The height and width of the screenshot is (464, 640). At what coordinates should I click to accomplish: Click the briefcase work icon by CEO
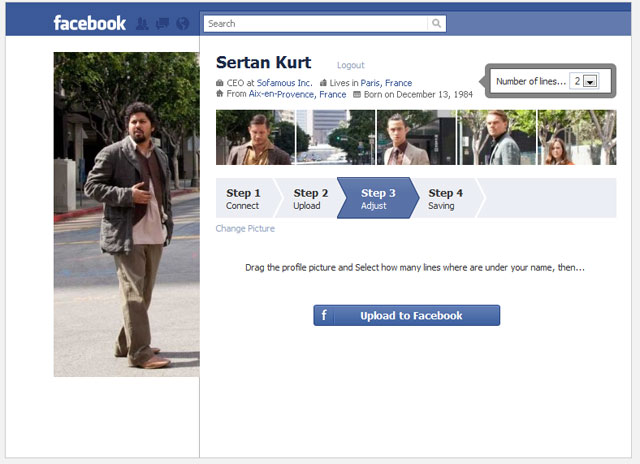[x=220, y=83]
